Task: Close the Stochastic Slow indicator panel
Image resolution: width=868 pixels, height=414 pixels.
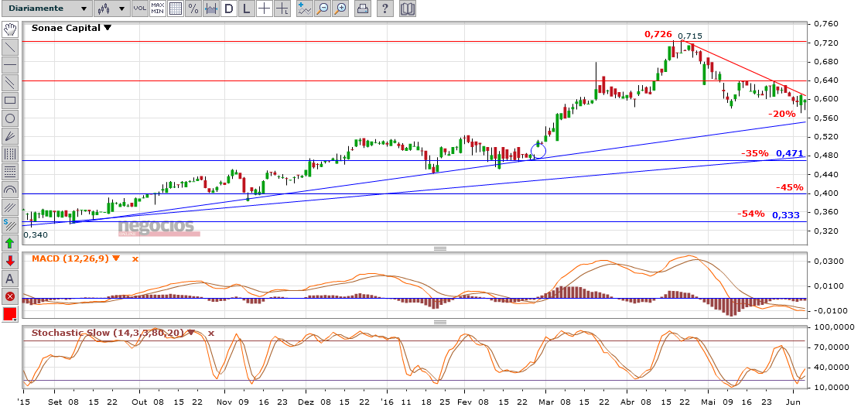Action: pos(210,334)
